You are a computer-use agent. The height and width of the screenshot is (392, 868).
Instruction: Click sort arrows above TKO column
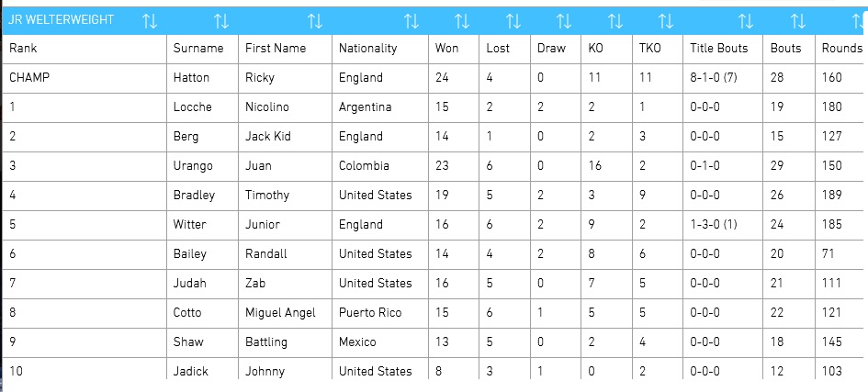[666, 20]
